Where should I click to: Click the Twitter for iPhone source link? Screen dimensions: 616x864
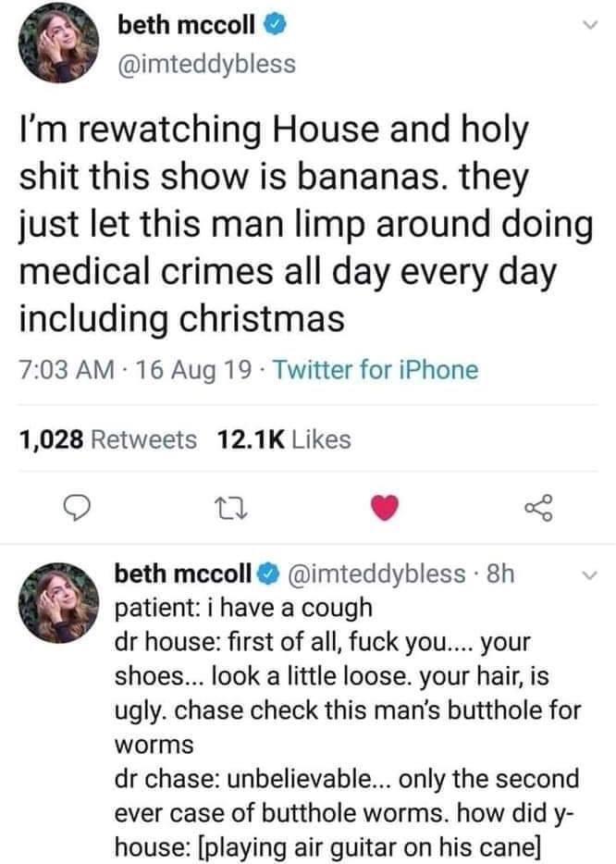pos(385,371)
